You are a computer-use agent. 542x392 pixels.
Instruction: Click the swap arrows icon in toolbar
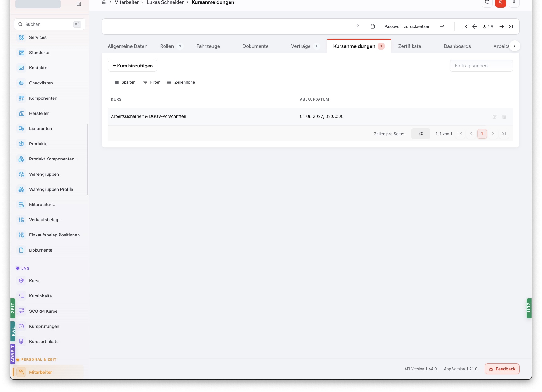click(442, 26)
